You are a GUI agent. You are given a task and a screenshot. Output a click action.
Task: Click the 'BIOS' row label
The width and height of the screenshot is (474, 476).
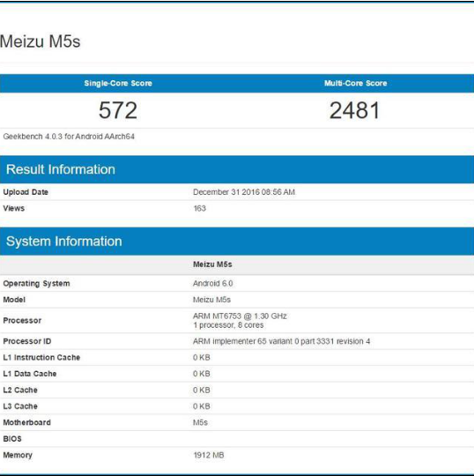pos(12,439)
